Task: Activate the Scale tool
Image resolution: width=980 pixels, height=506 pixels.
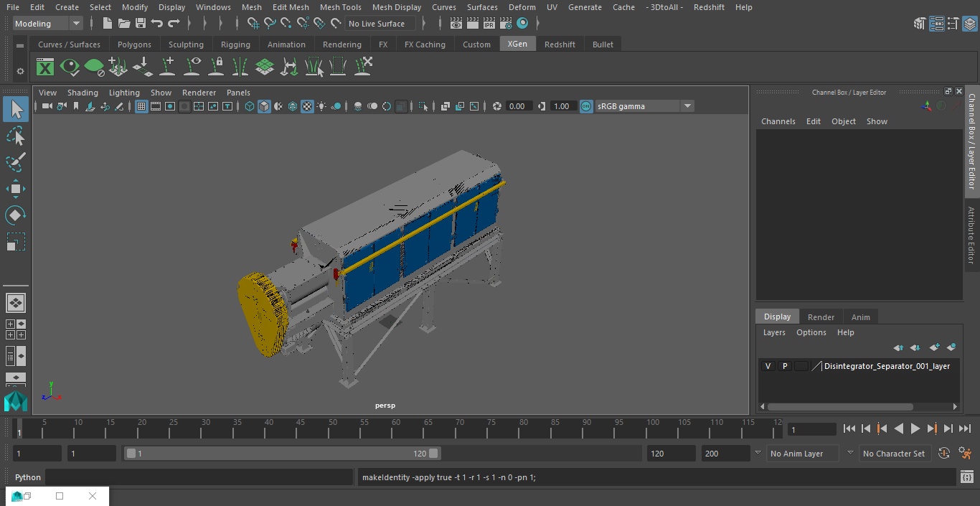Action: pos(16,242)
